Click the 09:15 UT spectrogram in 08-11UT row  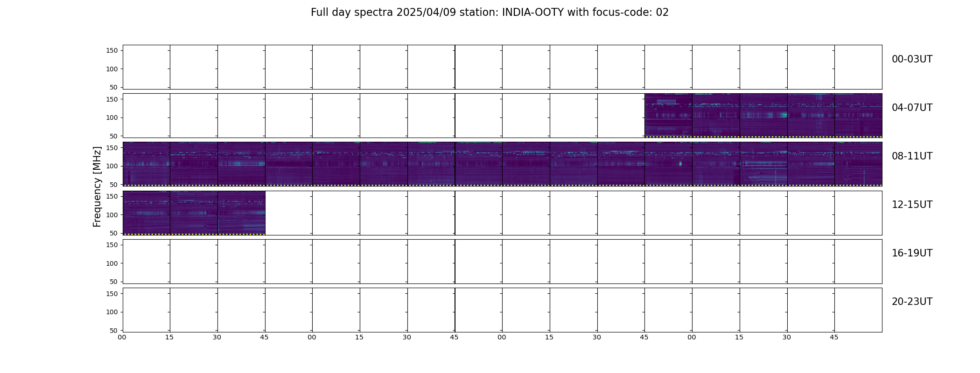(x=384, y=164)
